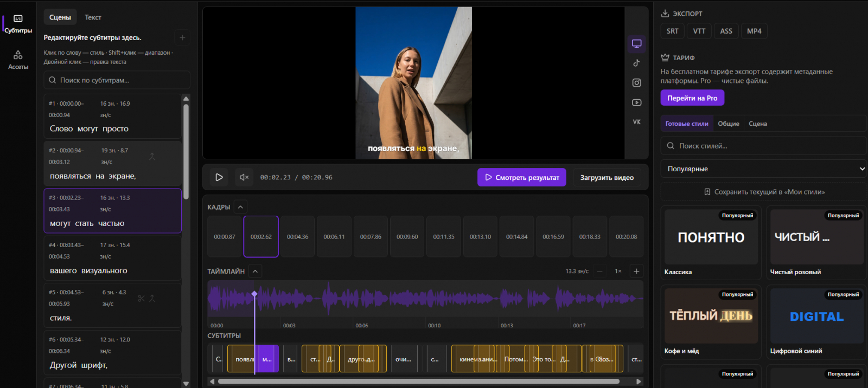Select frame 00:09.60

pos(407,237)
